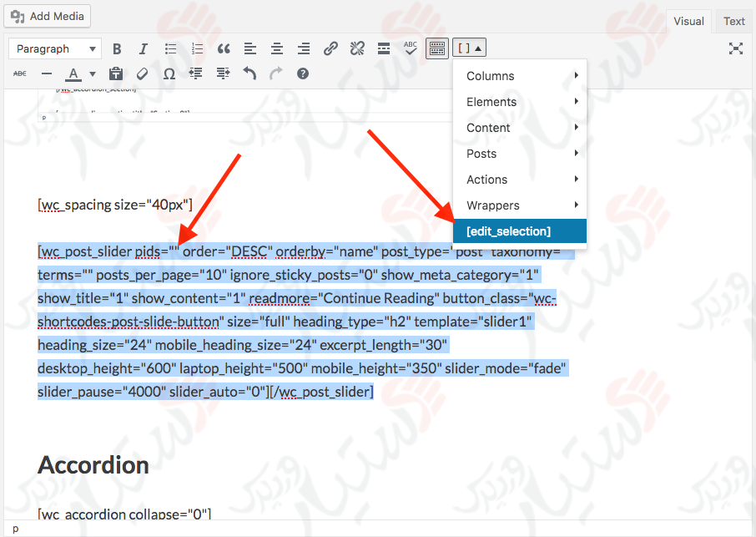Clear formatting with the eraser icon
Viewport: 756px width, 537px height.
[x=142, y=73]
